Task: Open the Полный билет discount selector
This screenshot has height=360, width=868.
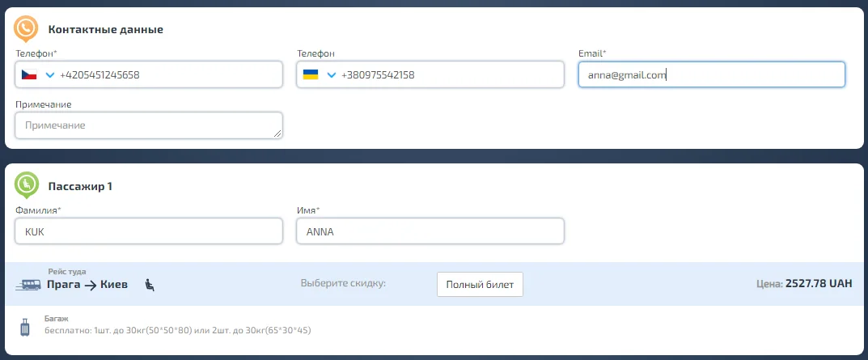Action: pyautogui.click(x=480, y=284)
